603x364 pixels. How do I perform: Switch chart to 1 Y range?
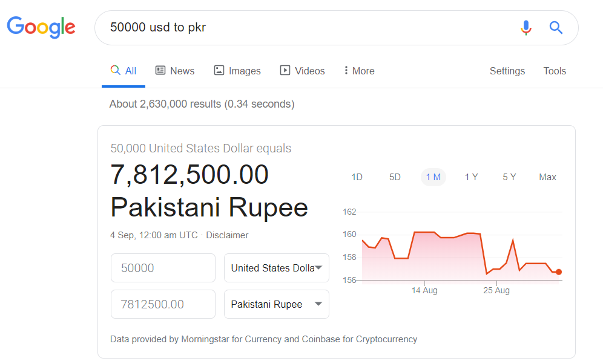[x=471, y=177]
